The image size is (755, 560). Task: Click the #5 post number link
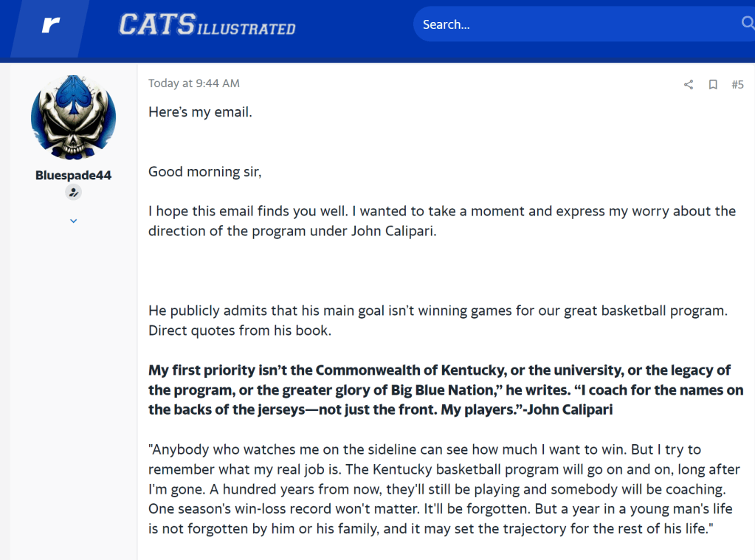click(x=737, y=85)
